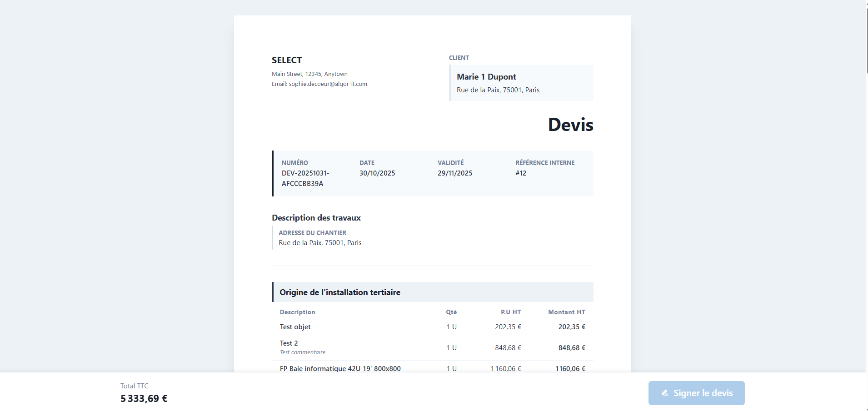Screen dimensions: 868x412
Task: Click the Origine de l'installation tertiaire section header
Action: (340, 292)
